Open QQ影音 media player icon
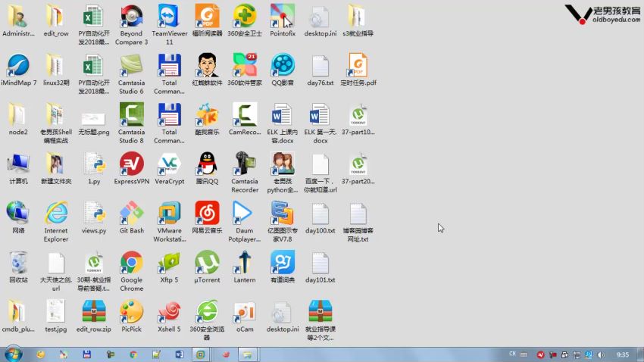This screenshot has height=362, width=644. point(283,70)
